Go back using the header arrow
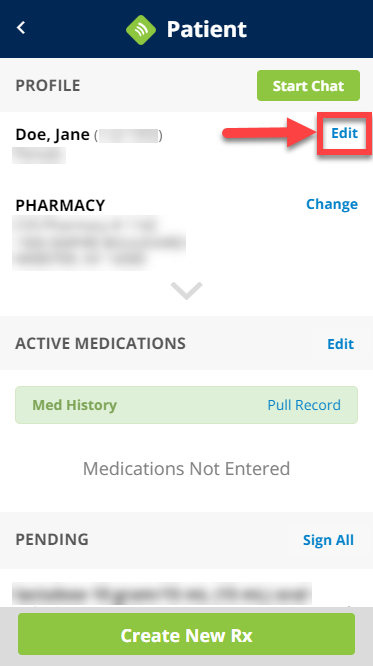 (x=21, y=28)
